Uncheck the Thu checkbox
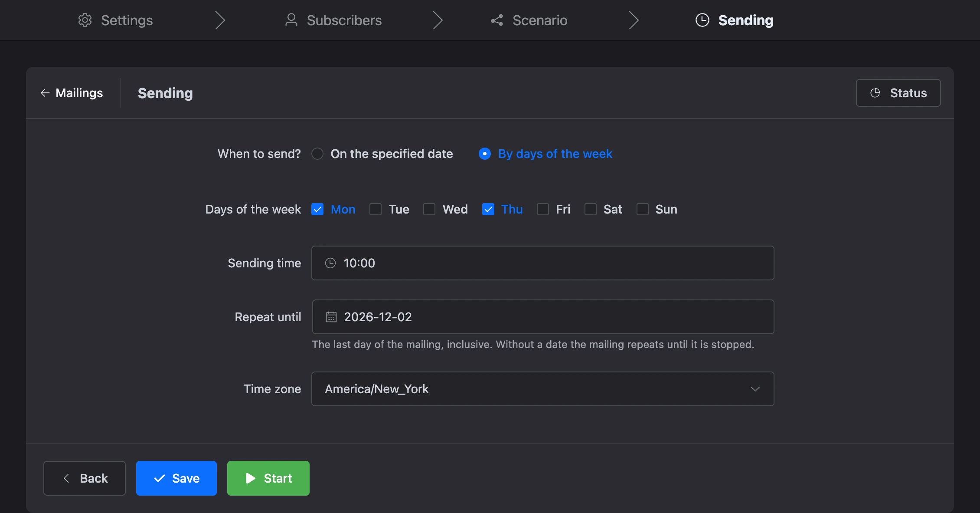This screenshot has height=513, width=980. pyautogui.click(x=488, y=209)
